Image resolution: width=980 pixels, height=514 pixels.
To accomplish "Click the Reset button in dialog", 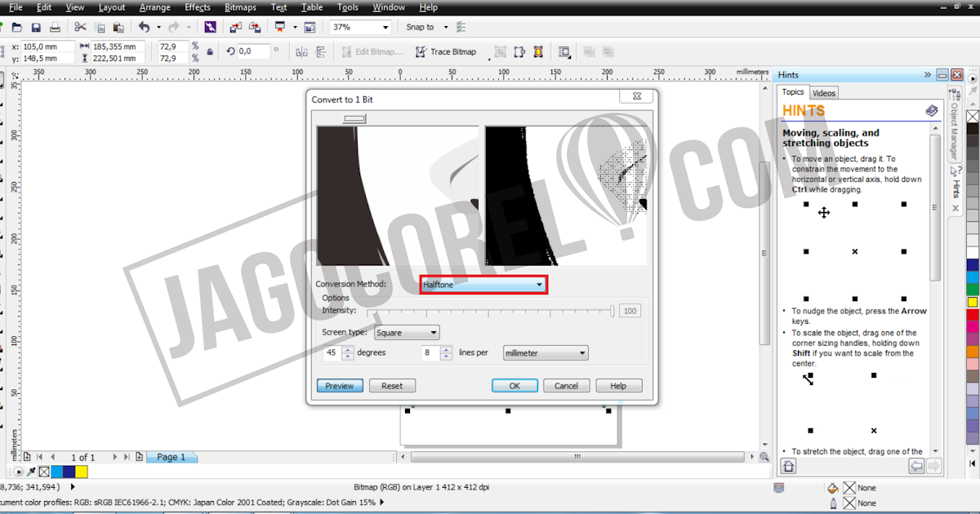I will pos(392,386).
